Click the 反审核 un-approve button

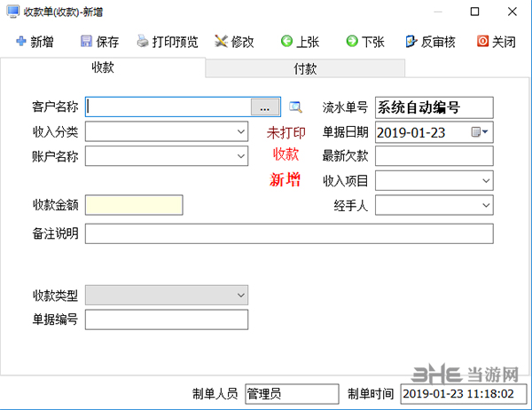(x=430, y=42)
